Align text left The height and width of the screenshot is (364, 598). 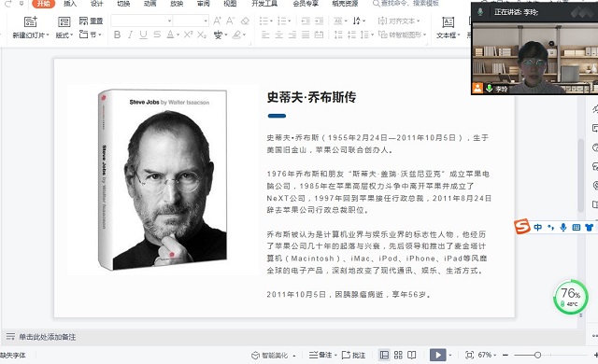pyautogui.click(x=265, y=35)
